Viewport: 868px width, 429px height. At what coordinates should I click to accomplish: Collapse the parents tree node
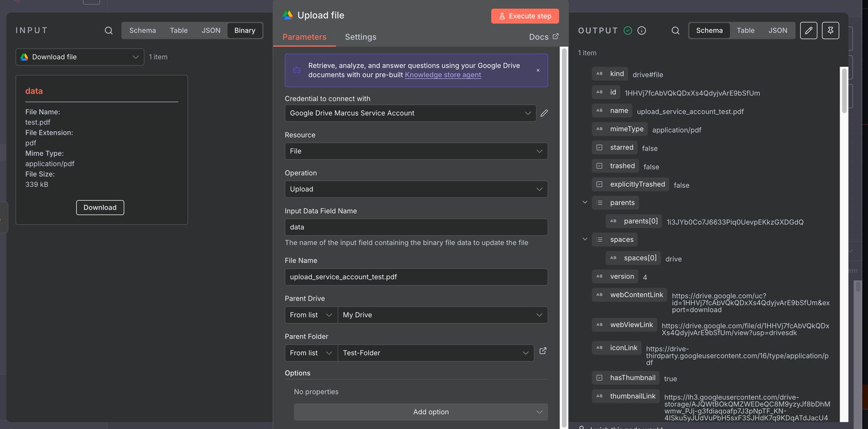pyautogui.click(x=585, y=202)
